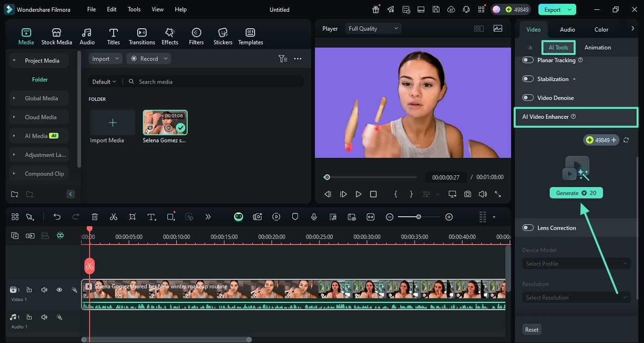Mute the Video 1 track
This screenshot has height=343, width=644.
coord(44,290)
